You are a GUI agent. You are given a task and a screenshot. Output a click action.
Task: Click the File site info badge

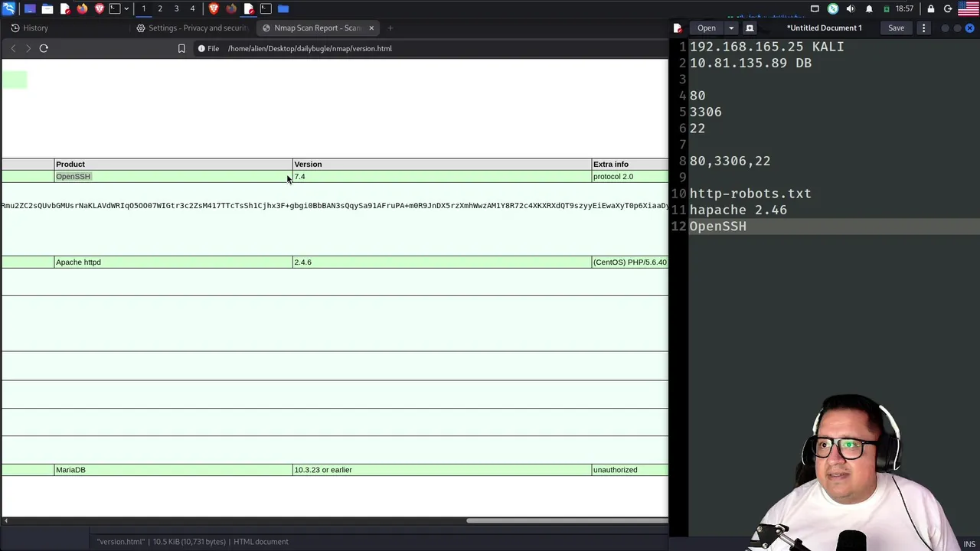coord(208,48)
